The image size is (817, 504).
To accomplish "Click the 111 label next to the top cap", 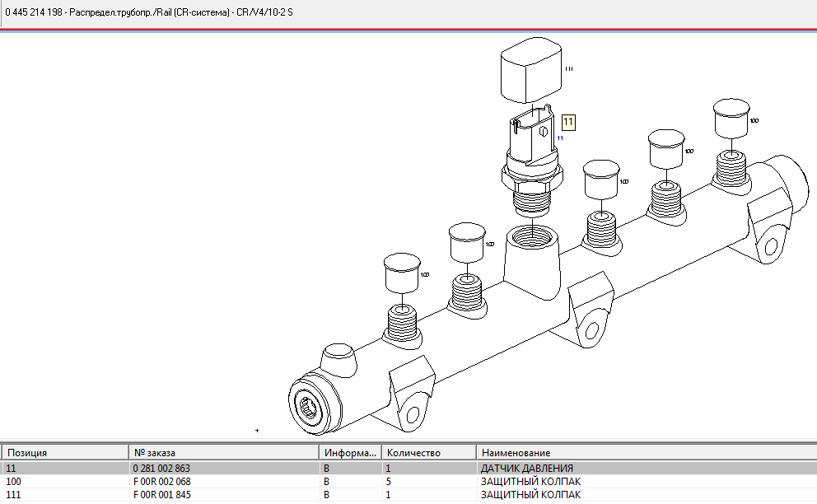I will [x=568, y=69].
